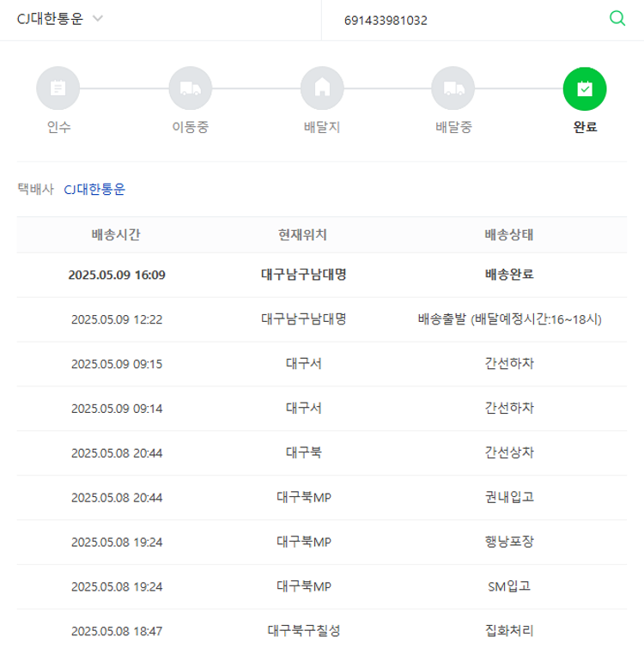Click the 집화처리 status entry
644x649 pixels.
tap(509, 631)
